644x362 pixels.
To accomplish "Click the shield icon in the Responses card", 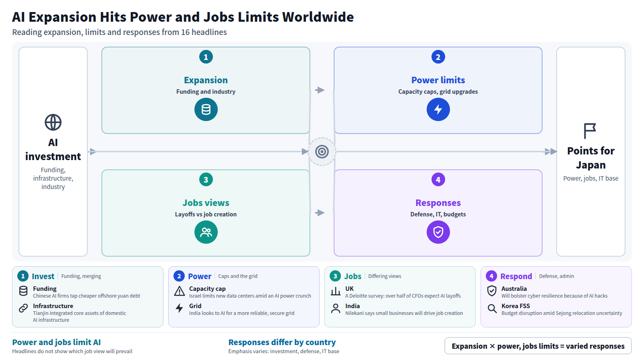I will 438,232.
